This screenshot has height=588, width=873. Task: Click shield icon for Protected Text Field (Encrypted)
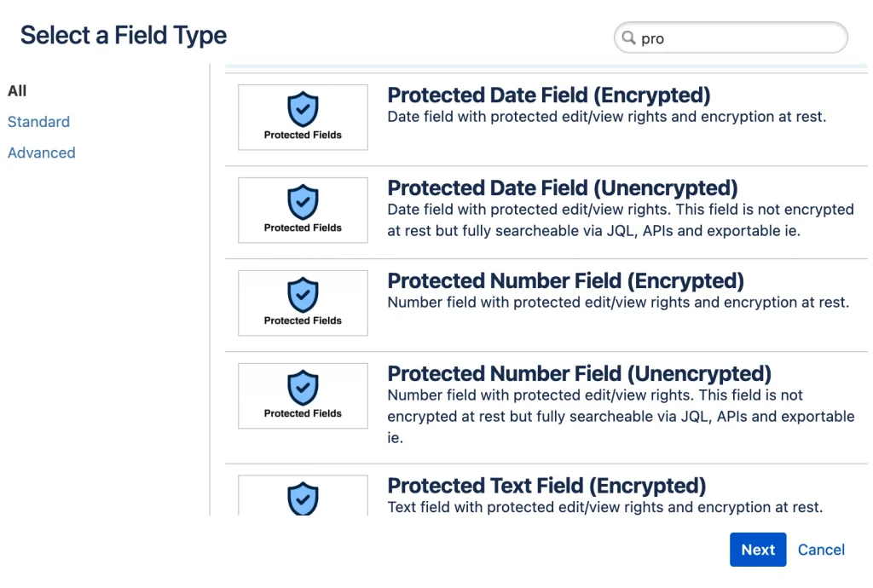coord(303,499)
